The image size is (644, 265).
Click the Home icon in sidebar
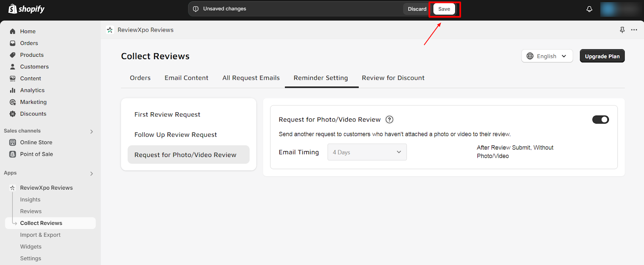(12, 31)
